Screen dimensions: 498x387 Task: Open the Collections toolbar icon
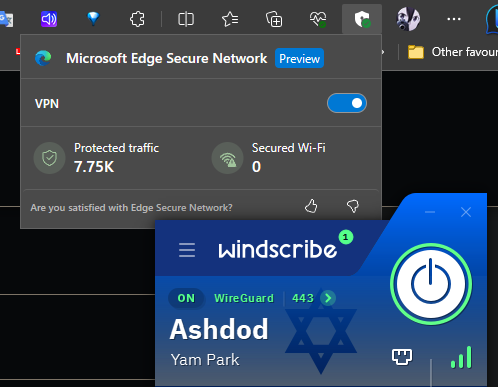[x=274, y=19]
